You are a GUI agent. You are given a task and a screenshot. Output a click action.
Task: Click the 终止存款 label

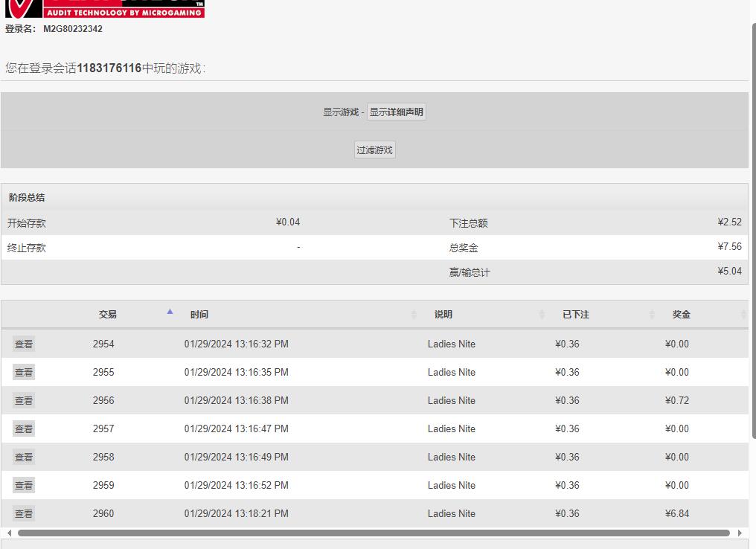point(27,248)
